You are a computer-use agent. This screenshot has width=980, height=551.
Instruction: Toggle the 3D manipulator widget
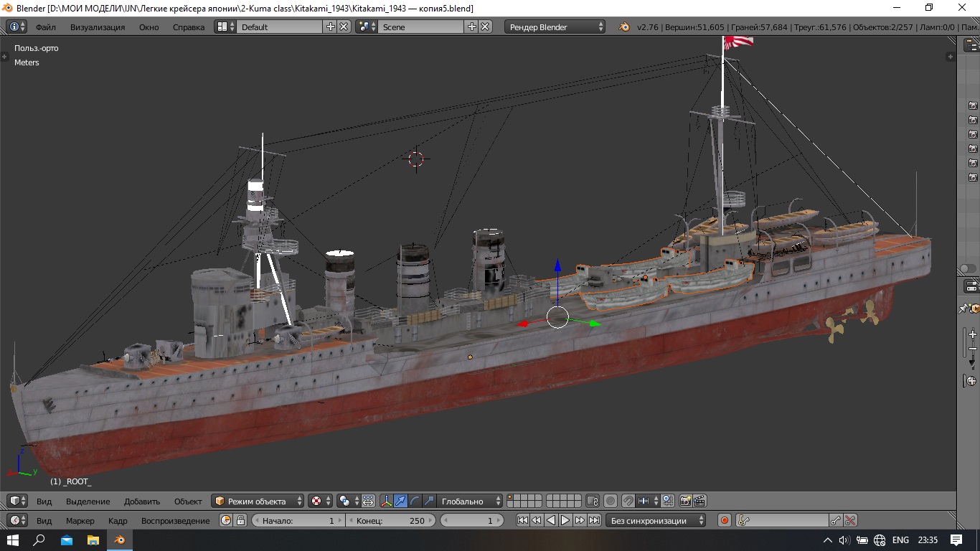(387, 501)
